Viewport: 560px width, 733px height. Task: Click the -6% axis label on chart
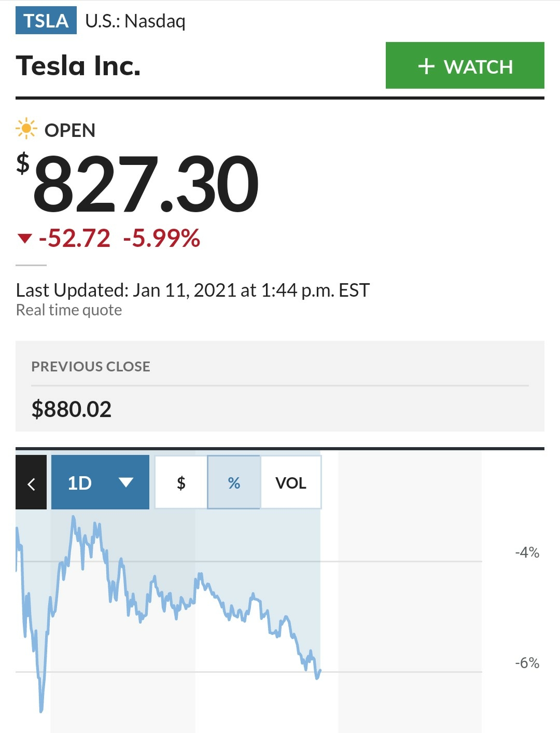click(x=527, y=663)
